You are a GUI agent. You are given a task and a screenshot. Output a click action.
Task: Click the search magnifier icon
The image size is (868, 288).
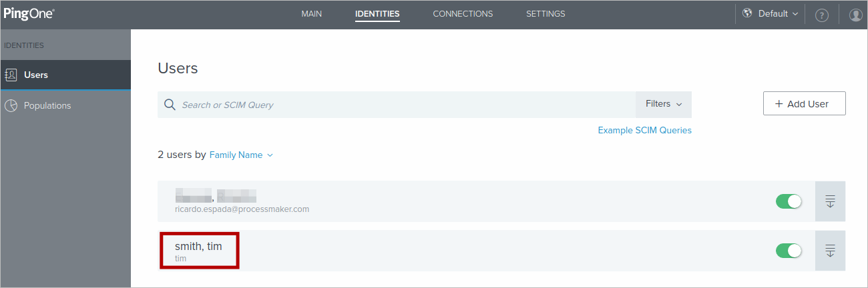170,105
